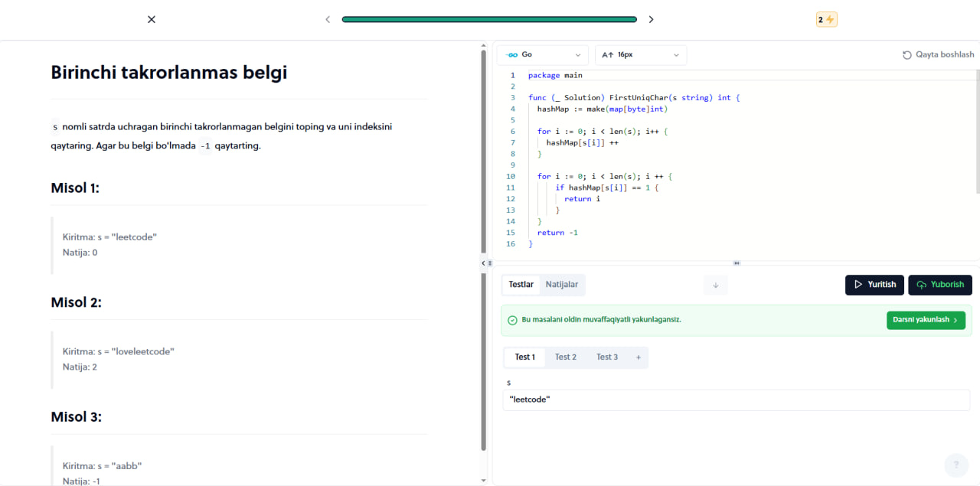Click the scroll down arrow of the description

coord(483,480)
